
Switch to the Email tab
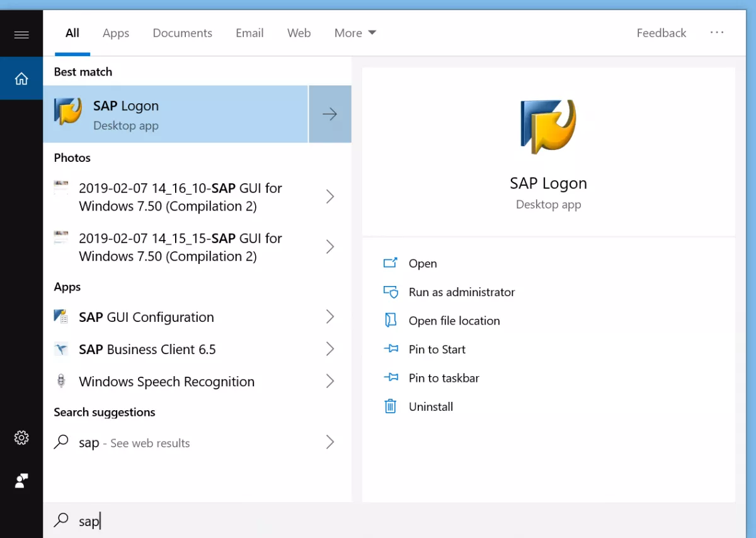249,33
